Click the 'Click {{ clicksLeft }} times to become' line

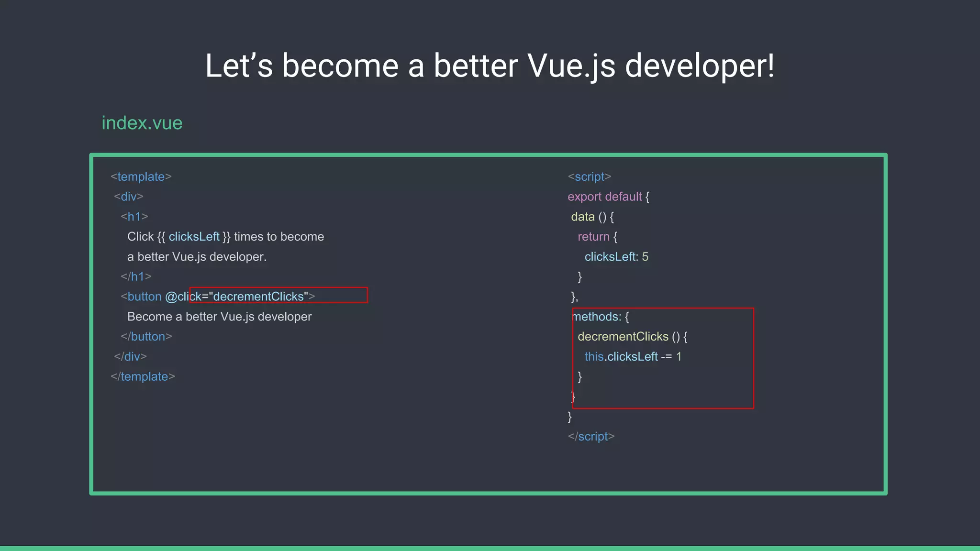225,237
